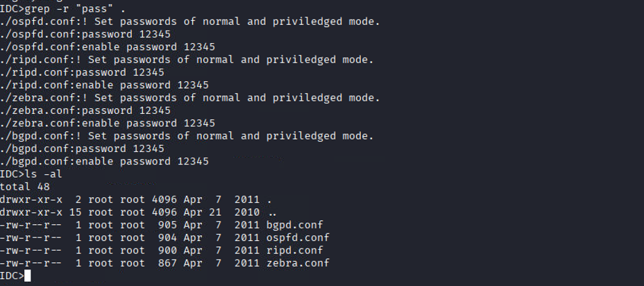This screenshot has width=644, height=286.
Task: Click ripd.conf filename in the ls listing
Action: pyautogui.click(x=294, y=250)
